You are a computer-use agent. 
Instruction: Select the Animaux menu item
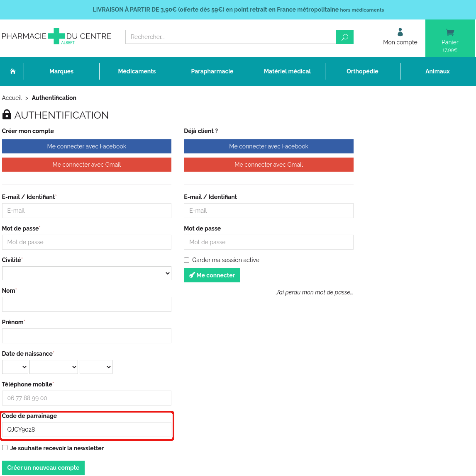pyautogui.click(x=437, y=71)
